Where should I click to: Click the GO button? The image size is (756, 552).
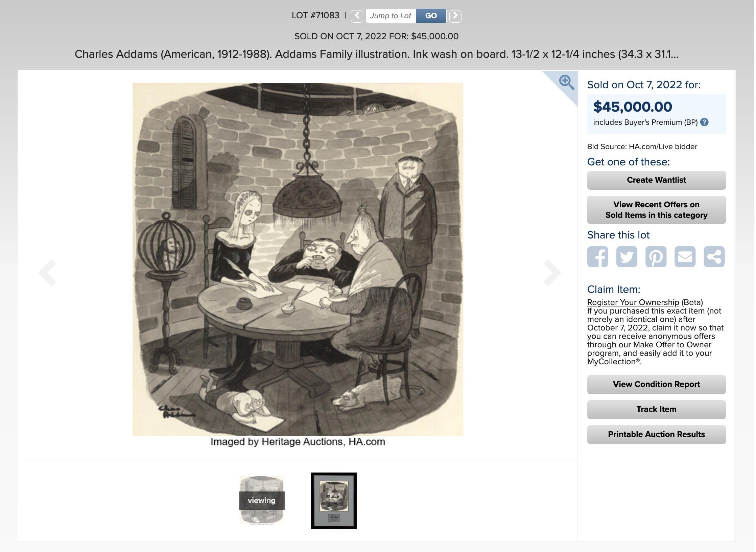(431, 16)
